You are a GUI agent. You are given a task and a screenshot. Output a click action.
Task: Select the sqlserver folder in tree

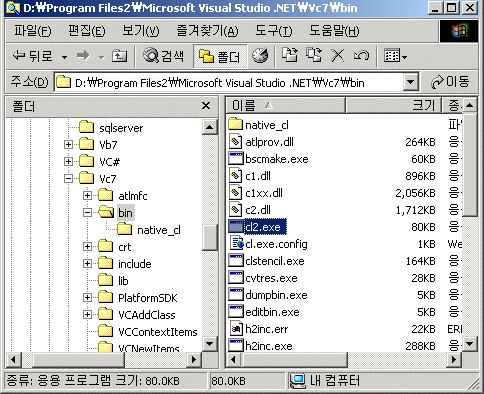tap(111, 128)
